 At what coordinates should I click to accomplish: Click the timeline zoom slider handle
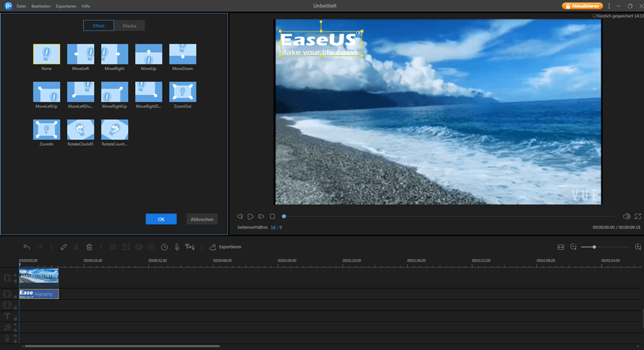point(594,247)
